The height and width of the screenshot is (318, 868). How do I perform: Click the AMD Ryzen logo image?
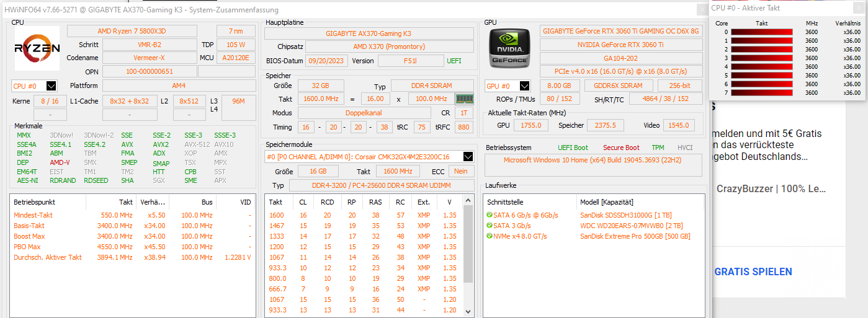(x=37, y=48)
